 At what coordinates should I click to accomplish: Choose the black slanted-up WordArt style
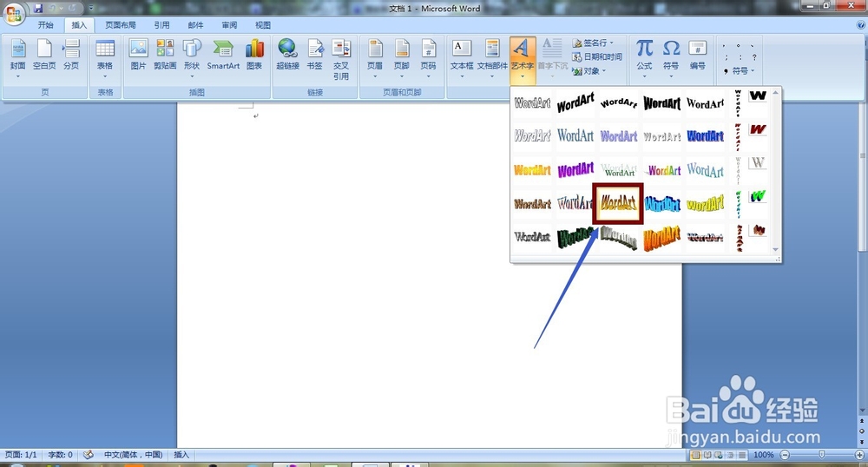click(575, 103)
